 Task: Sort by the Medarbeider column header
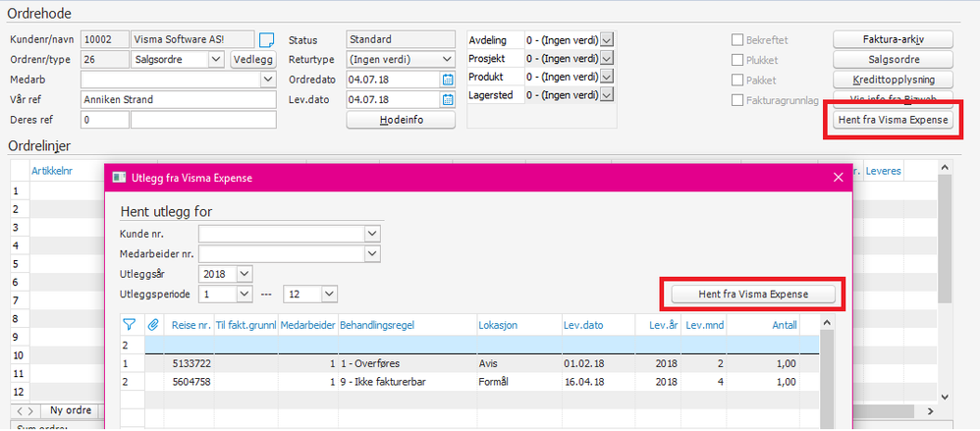pos(308,325)
